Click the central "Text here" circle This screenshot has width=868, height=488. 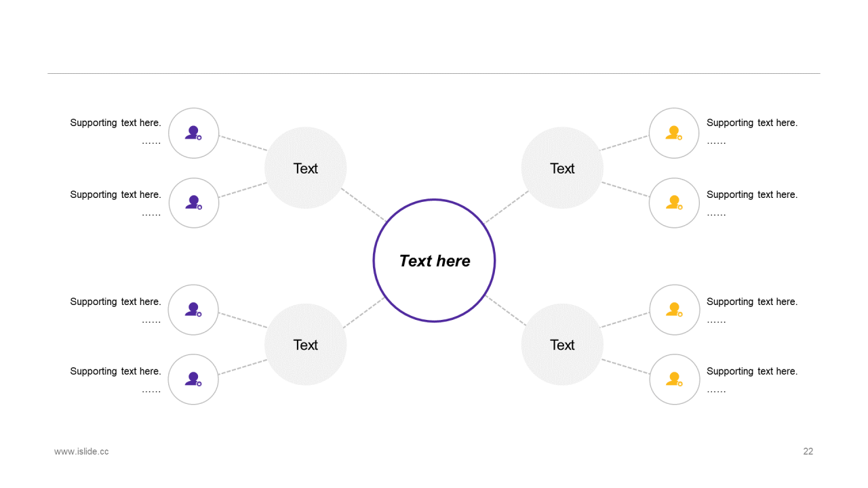434,260
